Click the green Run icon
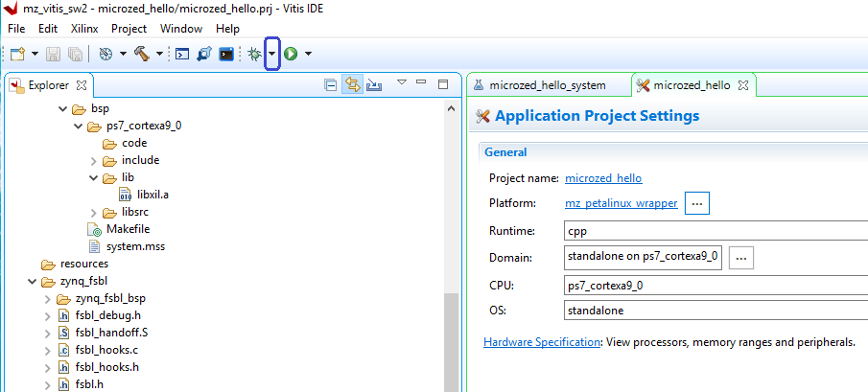The height and width of the screenshot is (392, 868). 291,54
